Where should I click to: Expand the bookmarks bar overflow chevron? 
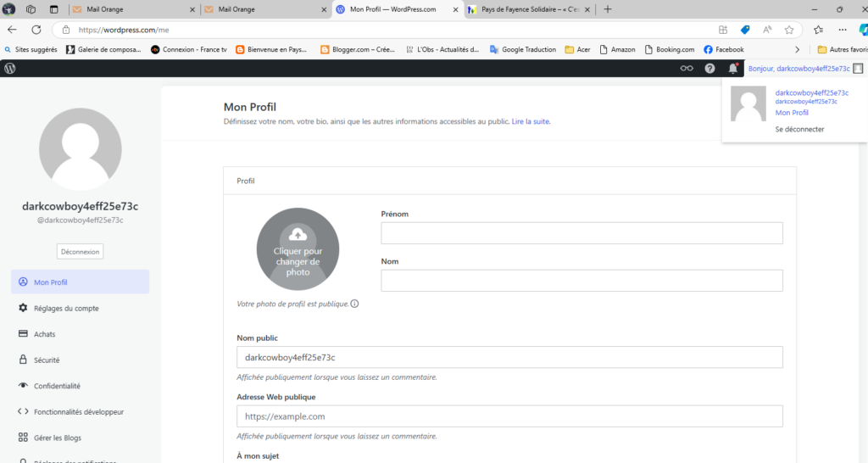pos(796,49)
